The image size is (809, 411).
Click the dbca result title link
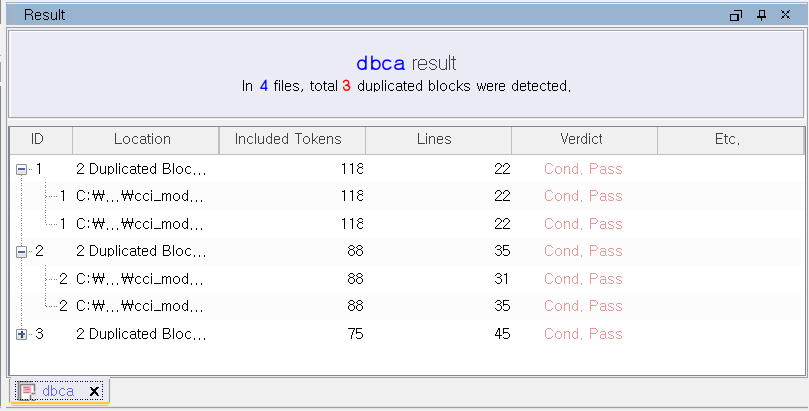(x=381, y=63)
